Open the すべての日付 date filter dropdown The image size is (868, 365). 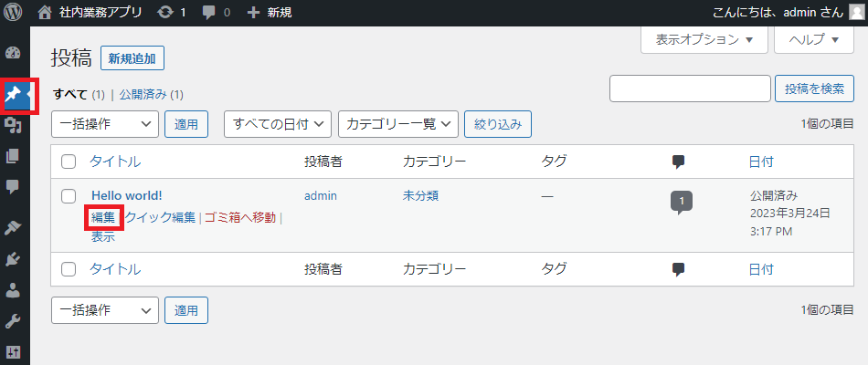[278, 124]
